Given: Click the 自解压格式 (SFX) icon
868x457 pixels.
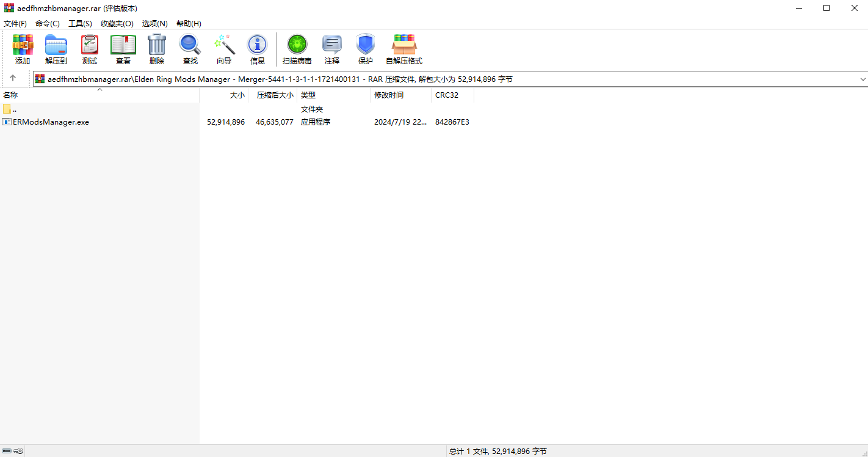Looking at the screenshot, I should pyautogui.click(x=404, y=49).
